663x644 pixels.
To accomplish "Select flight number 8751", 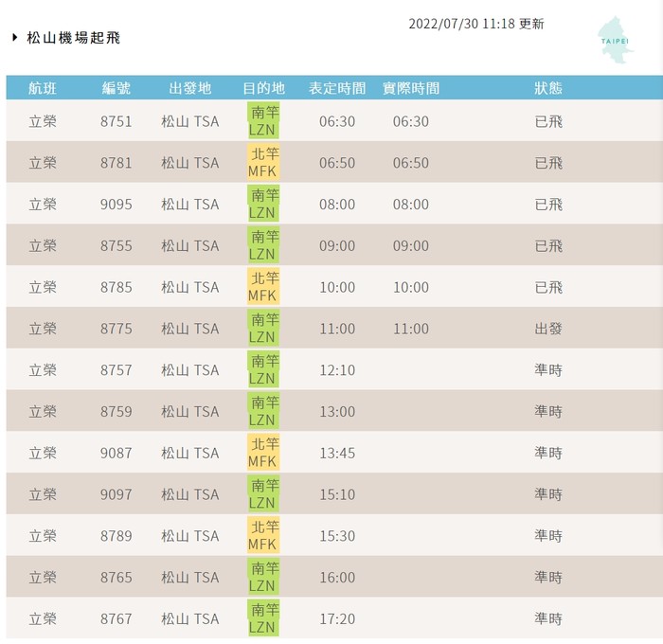I will (116, 121).
